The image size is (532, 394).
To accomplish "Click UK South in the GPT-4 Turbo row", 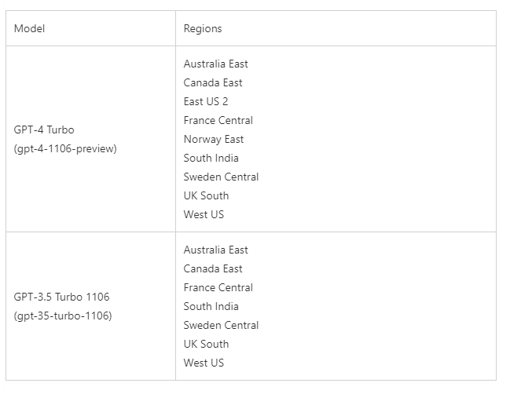I will point(206,195).
